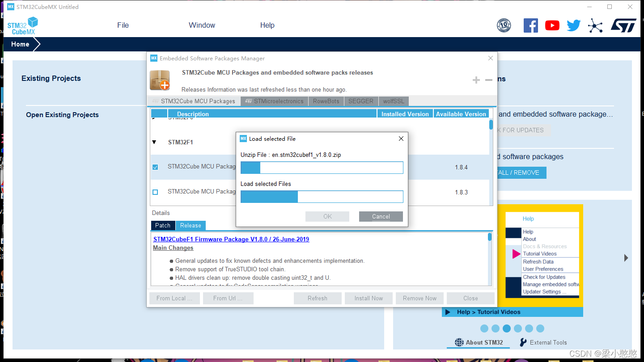Switch to STM32Cube MCU Packages tab
Viewport: 644px width, 362px height.
[194, 101]
